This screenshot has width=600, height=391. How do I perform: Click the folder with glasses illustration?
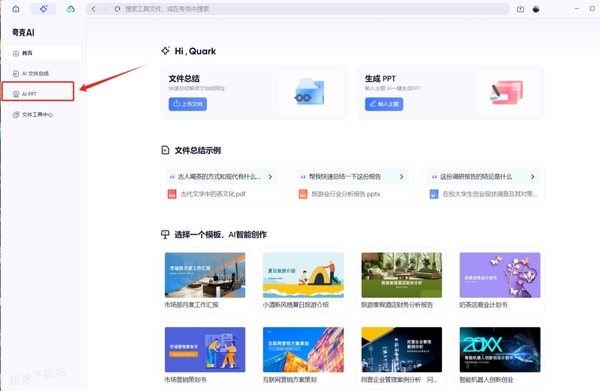[310, 92]
